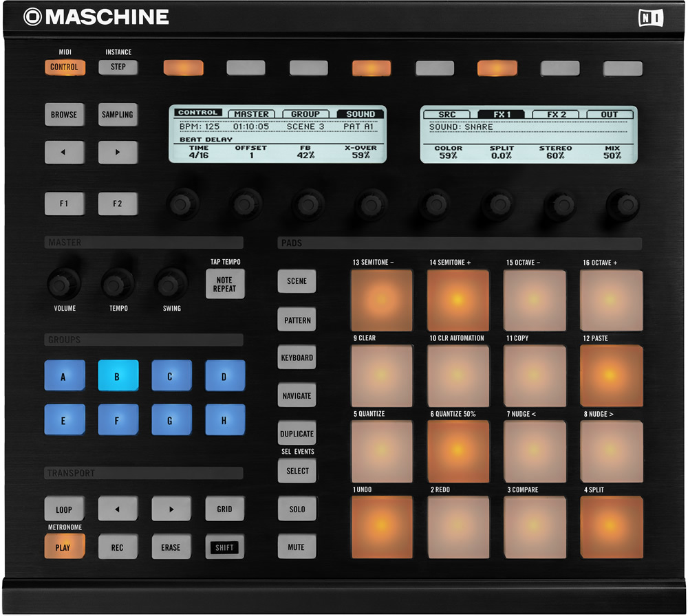Switch to the SOUND tab on the left display
Viewport: 688px width, 616px height.
click(360, 113)
